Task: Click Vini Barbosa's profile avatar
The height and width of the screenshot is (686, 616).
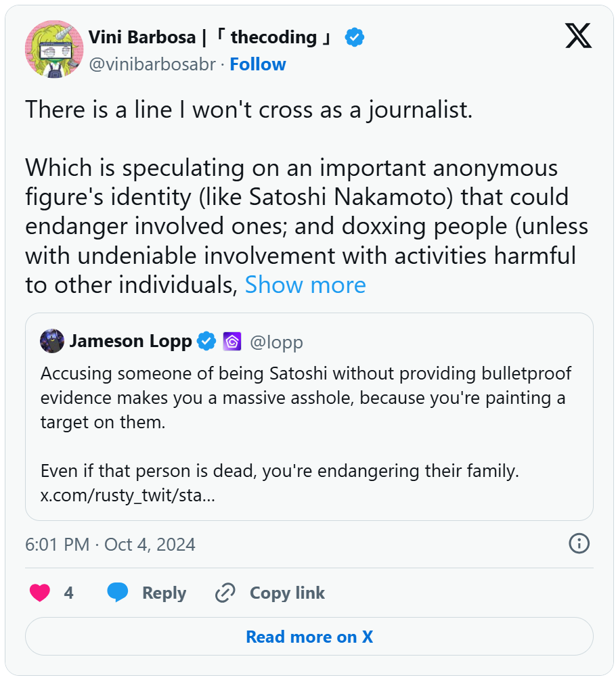Action: 54,49
